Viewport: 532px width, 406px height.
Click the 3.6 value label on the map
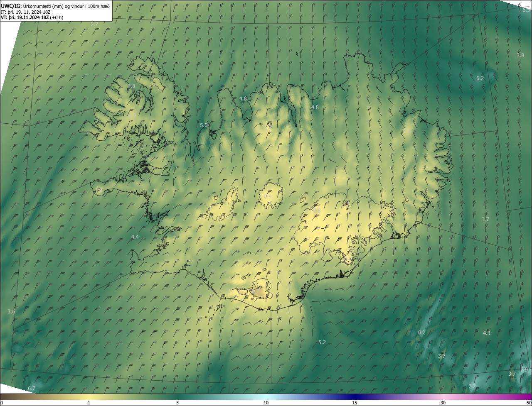click(x=11, y=311)
